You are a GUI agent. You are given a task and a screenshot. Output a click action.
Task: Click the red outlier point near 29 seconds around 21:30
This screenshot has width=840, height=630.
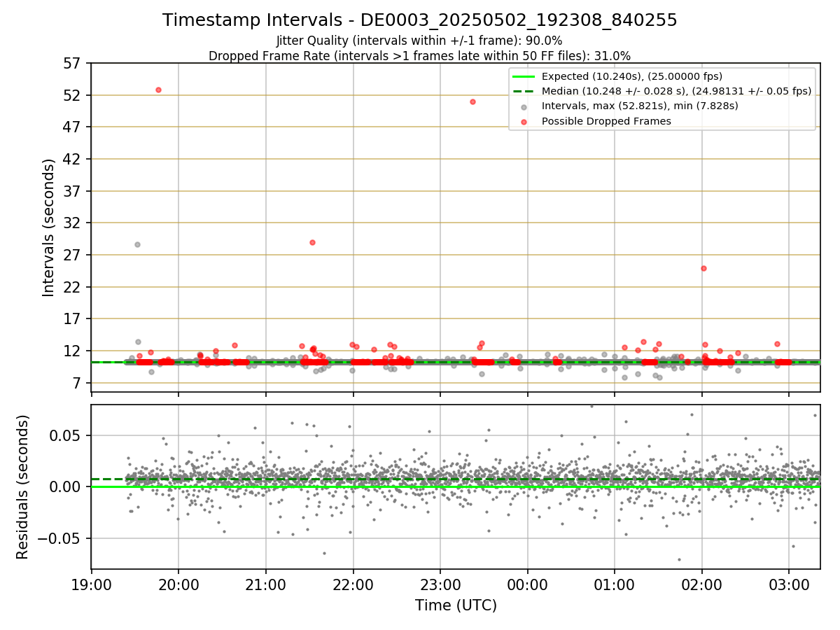coord(312,242)
